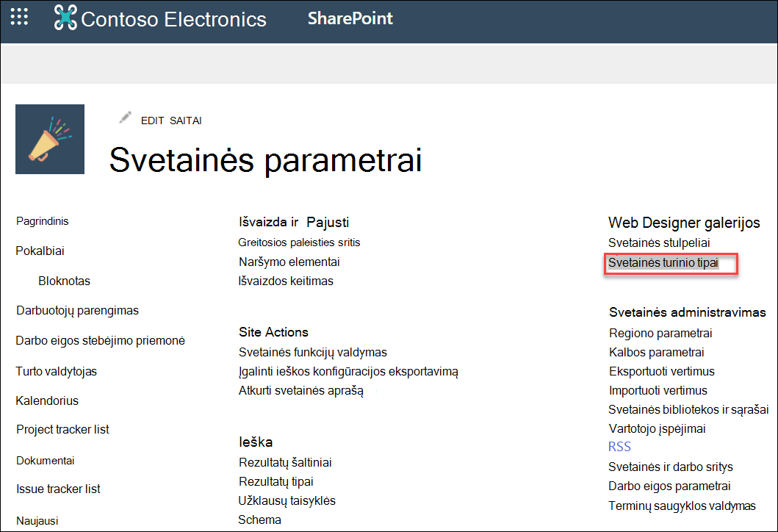The height and width of the screenshot is (532, 778).
Task: Click the EDIT SAITAI link
Action: click(171, 121)
